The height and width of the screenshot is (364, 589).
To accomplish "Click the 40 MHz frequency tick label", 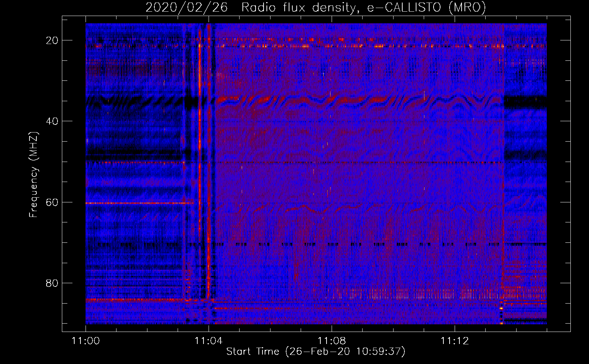I will coord(52,121).
